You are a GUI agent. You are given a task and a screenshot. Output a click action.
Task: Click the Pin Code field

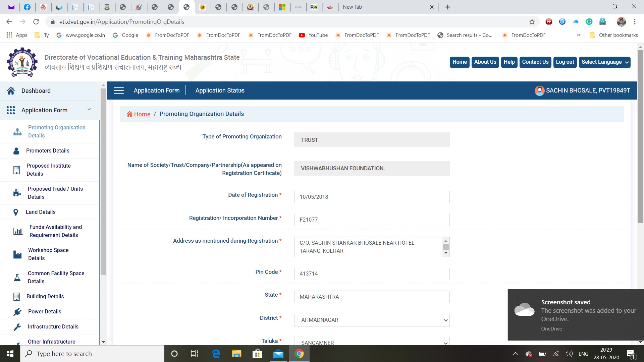pos(372,274)
